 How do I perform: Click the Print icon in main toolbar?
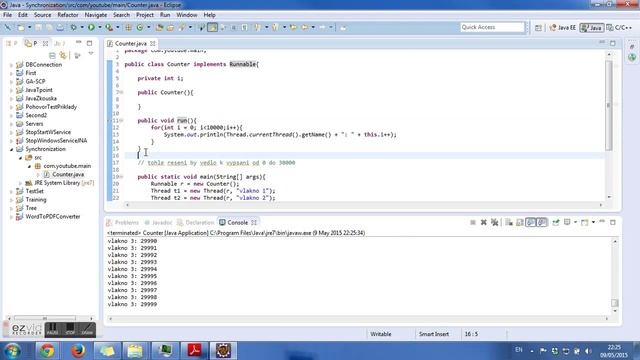[60, 27]
